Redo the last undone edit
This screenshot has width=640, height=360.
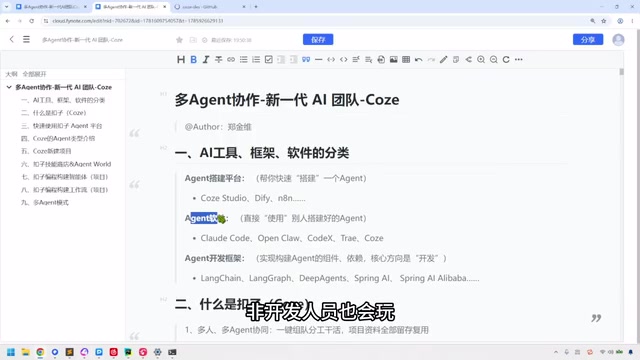pyautogui.click(x=431, y=60)
